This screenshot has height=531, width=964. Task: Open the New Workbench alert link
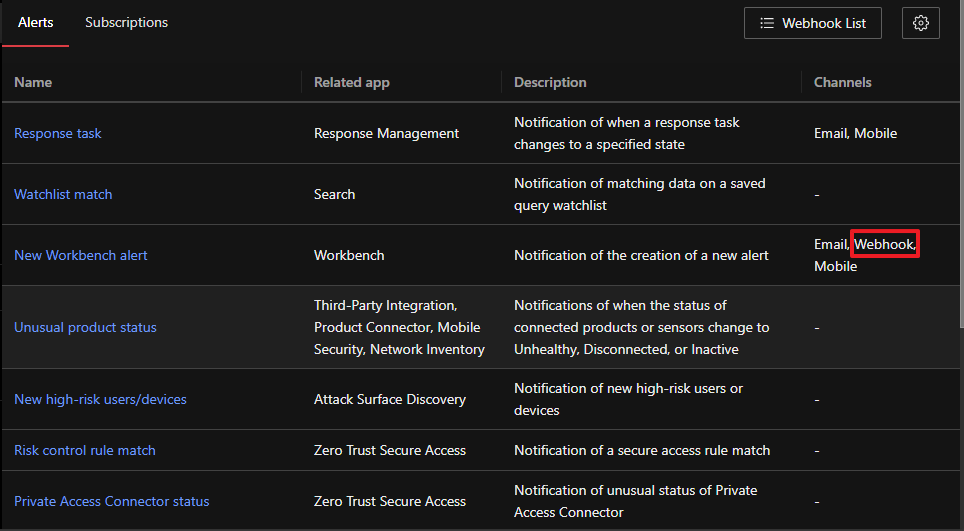(81, 255)
